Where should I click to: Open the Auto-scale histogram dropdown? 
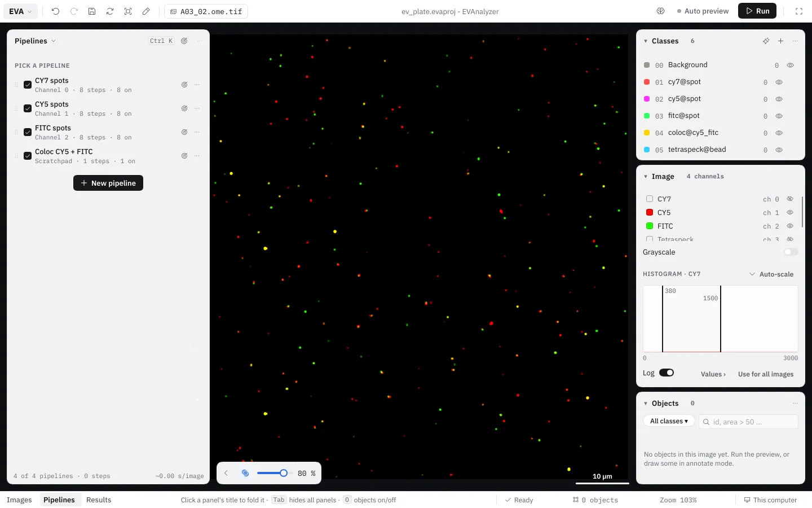coord(771,274)
